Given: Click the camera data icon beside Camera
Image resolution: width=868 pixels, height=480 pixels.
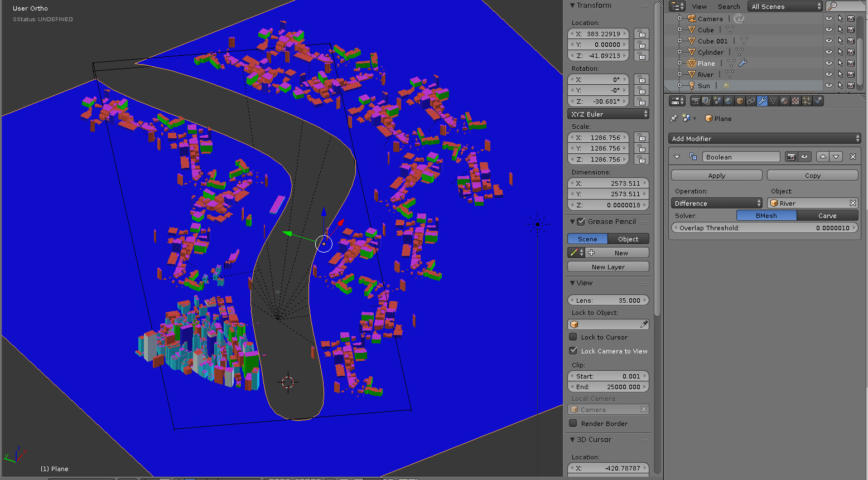Looking at the screenshot, I should pyautogui.click(x=739, y=18).
